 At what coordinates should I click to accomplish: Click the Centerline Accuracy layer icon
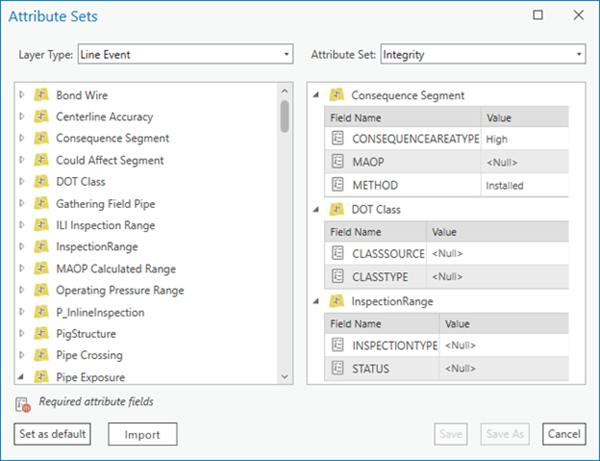41,117
